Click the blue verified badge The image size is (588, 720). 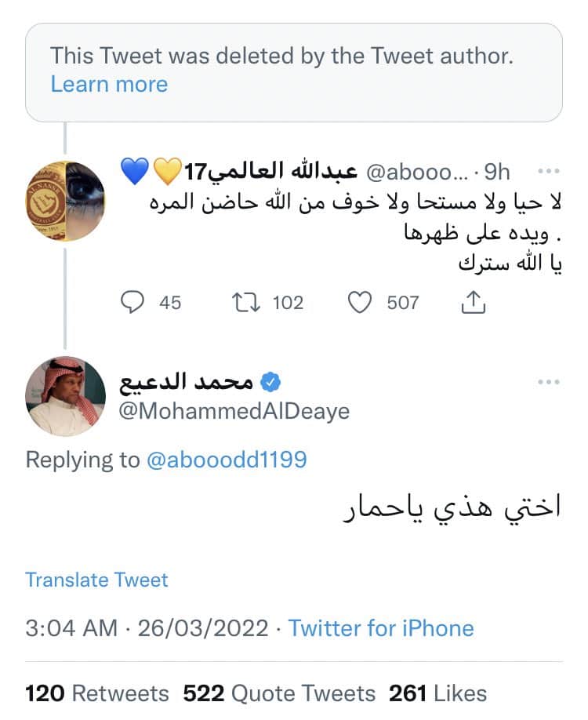[x=271, y=382]
